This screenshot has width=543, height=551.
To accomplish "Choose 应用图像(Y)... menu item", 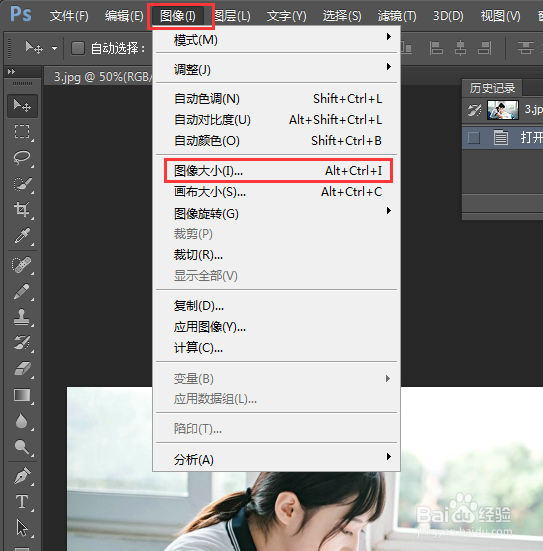I will click(x=276, y=327).
